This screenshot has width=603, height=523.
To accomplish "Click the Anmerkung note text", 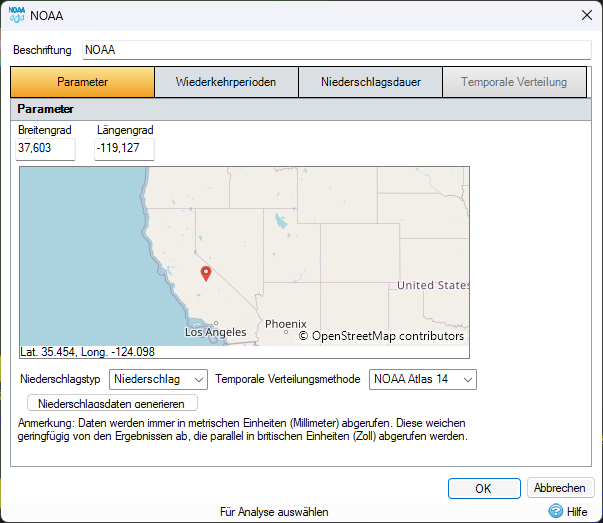I will pyautogui.click(x=243, y=430).
